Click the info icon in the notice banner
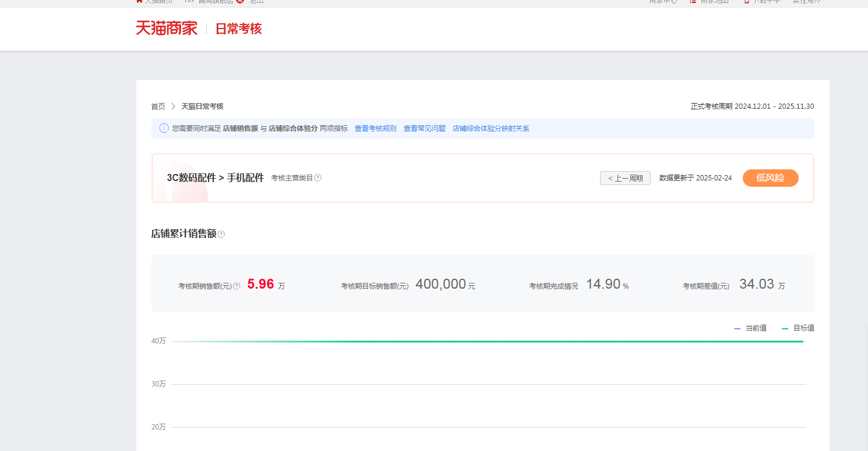868x451 pixels. (164, 128)
